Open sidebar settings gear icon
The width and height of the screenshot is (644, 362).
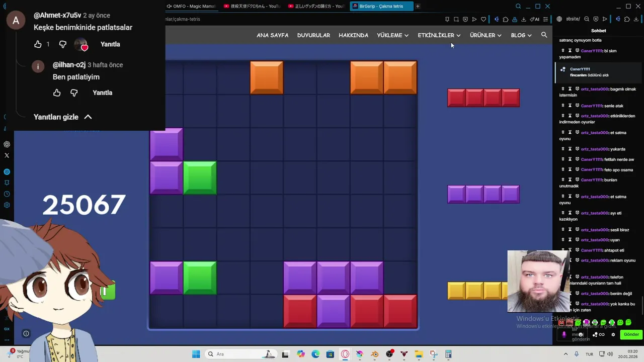pyautogui.click(x=7, y=205)
